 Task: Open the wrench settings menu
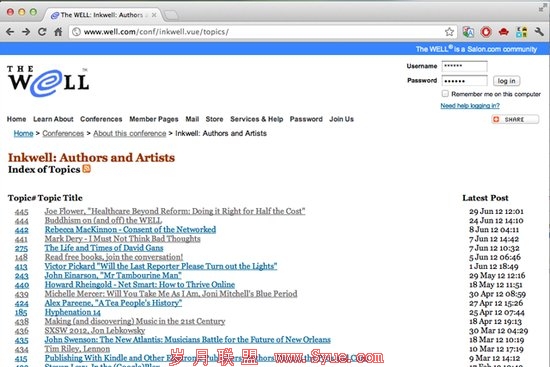(x=539, y=32)
